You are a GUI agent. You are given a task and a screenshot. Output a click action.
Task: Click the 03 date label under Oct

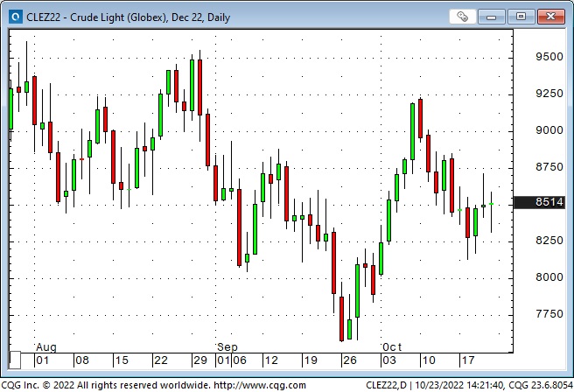click(x=389, y=360)
